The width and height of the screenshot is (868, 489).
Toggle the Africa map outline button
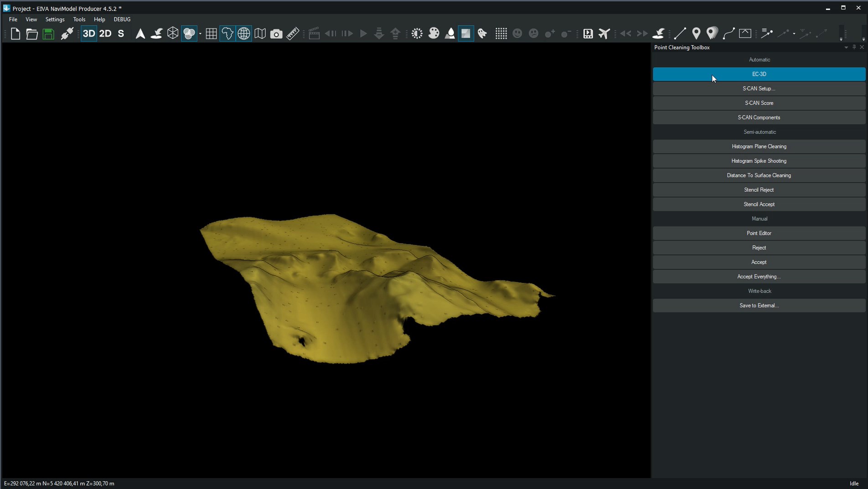point(227,33)
